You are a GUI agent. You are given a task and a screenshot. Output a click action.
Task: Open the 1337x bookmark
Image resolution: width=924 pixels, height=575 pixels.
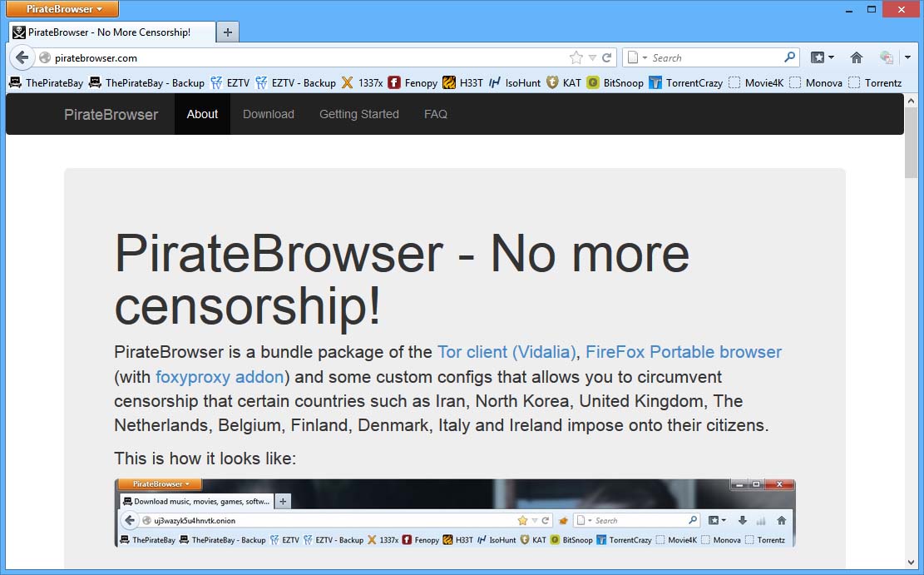[x=363, y=82]
